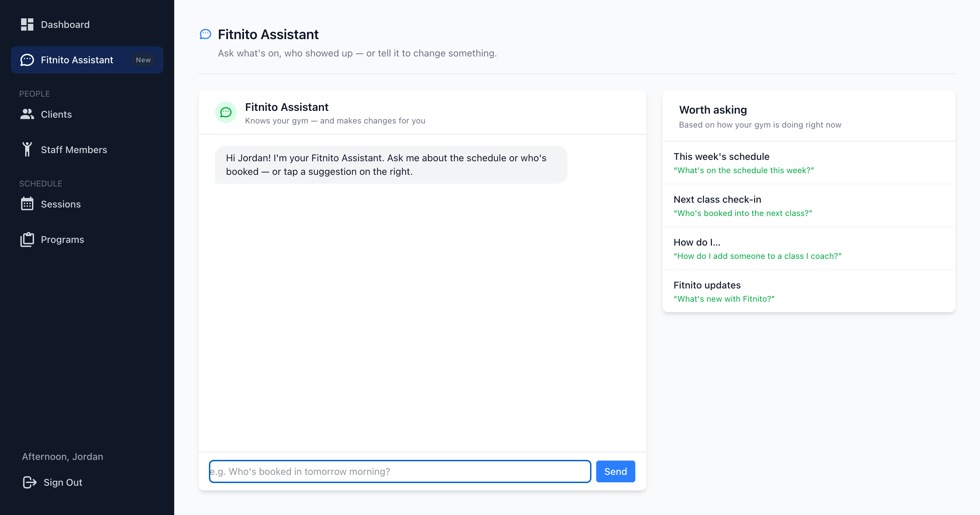The height and width of the screenshot is (515, 980).
Task: Click the "Worth asking" panel heading
Action: 713,110
